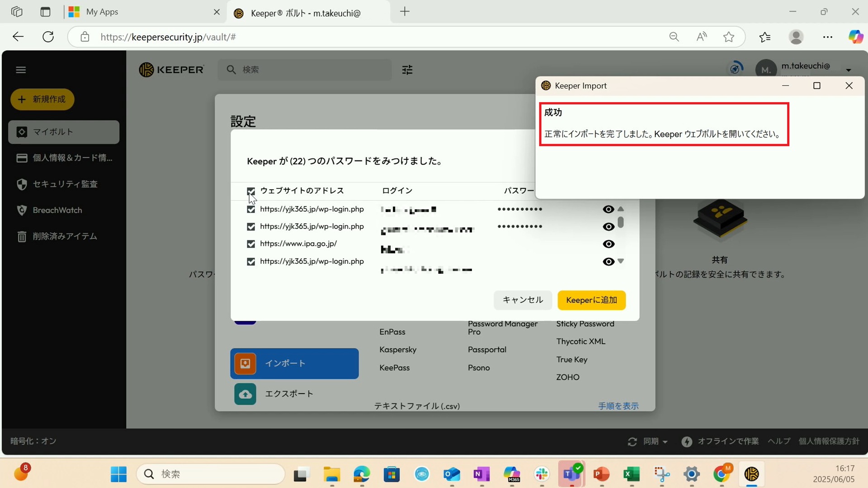Expand the m.takeuchi account dropdown arrow
The height and width of the screenshot is (488, 868).
[849, 70]
